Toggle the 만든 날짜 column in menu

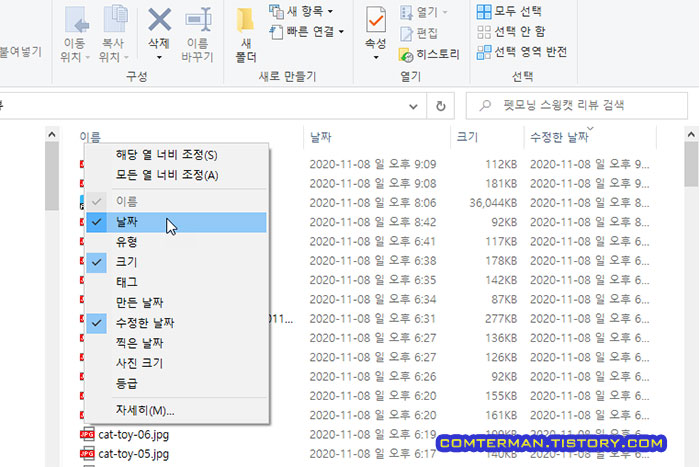click(177, 303)
